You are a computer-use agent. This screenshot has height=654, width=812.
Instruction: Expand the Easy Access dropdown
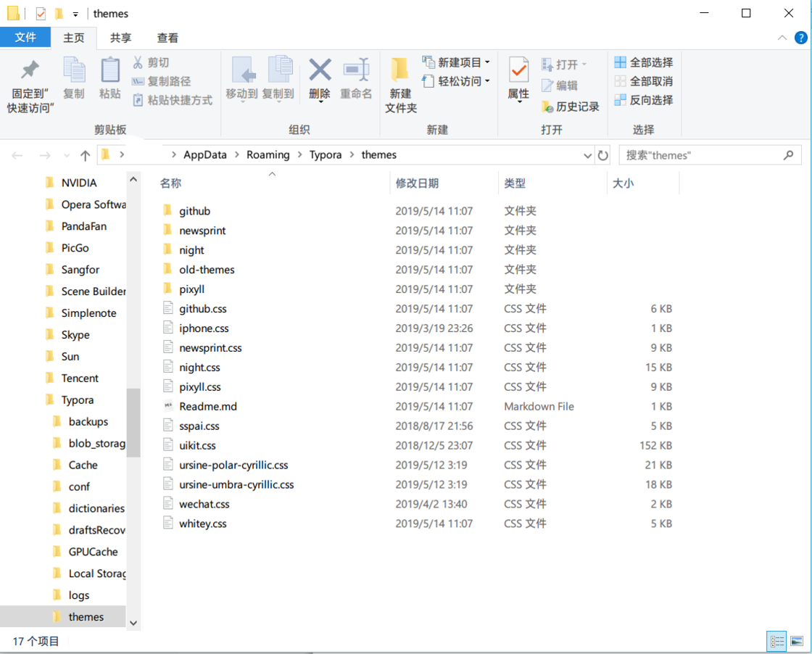coord(487,81)
